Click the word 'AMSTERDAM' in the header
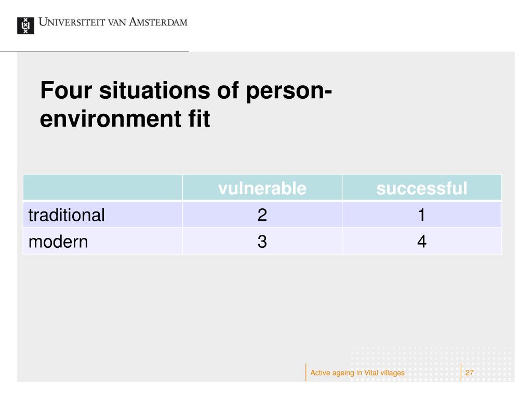This screenshot has height=399, width=532. tap(158, 22)
